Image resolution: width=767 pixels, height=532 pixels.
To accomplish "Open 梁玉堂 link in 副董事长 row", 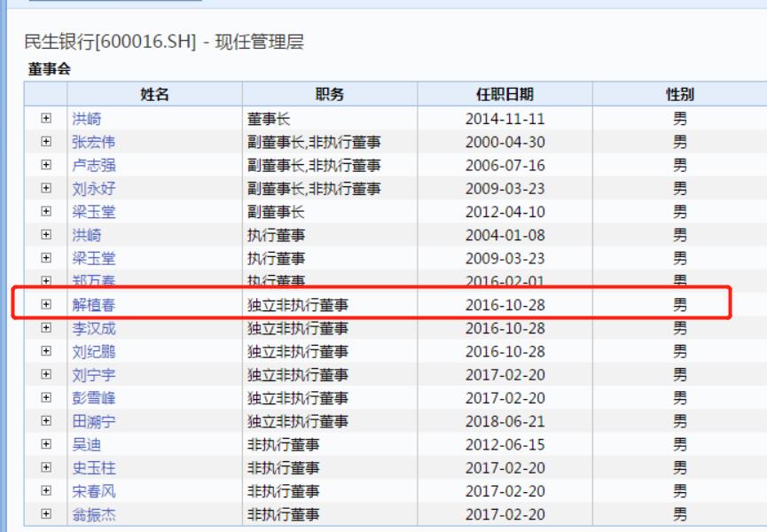I will click(x=93, y=212).
